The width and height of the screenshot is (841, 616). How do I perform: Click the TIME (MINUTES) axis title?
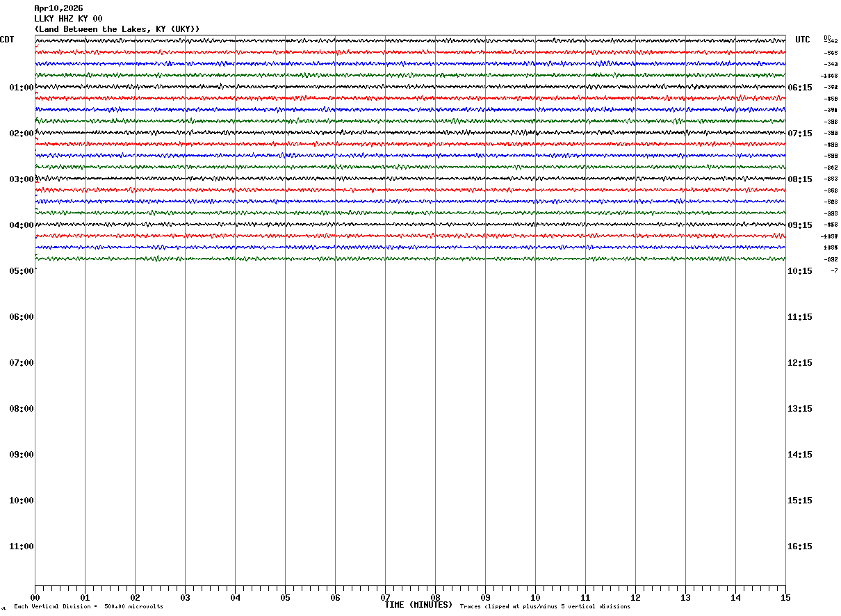pos(418,605)
